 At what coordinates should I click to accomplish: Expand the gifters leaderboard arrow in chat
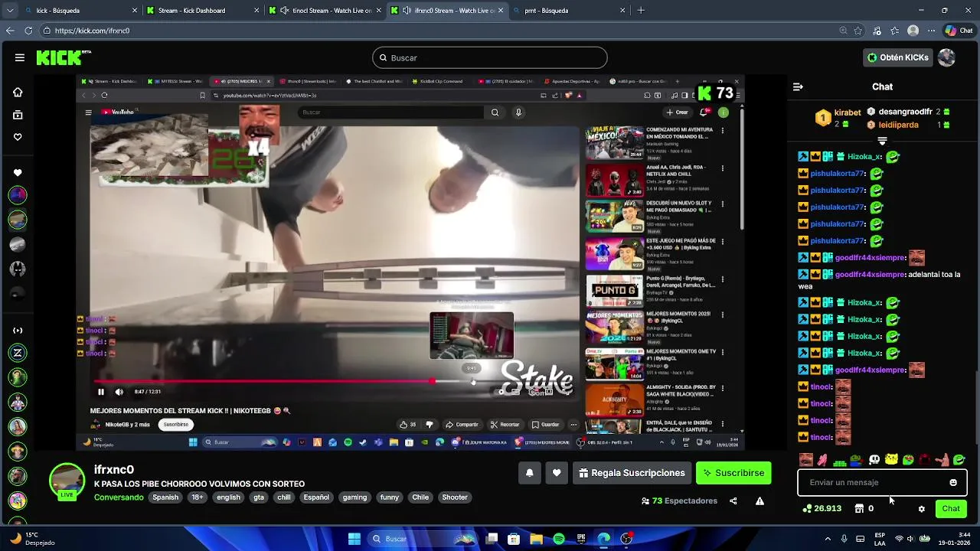click(x=882, y=141)
